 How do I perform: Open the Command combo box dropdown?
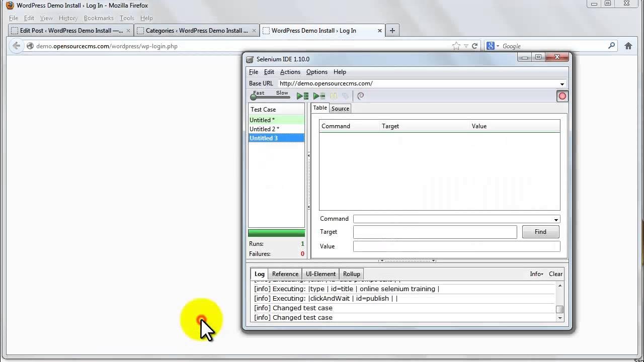tap(555, 219)
